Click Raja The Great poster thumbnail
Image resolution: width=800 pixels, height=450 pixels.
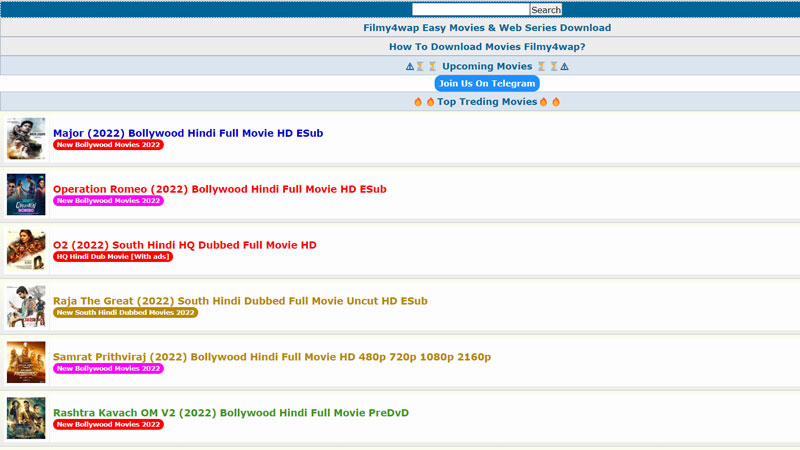[26, 306]
